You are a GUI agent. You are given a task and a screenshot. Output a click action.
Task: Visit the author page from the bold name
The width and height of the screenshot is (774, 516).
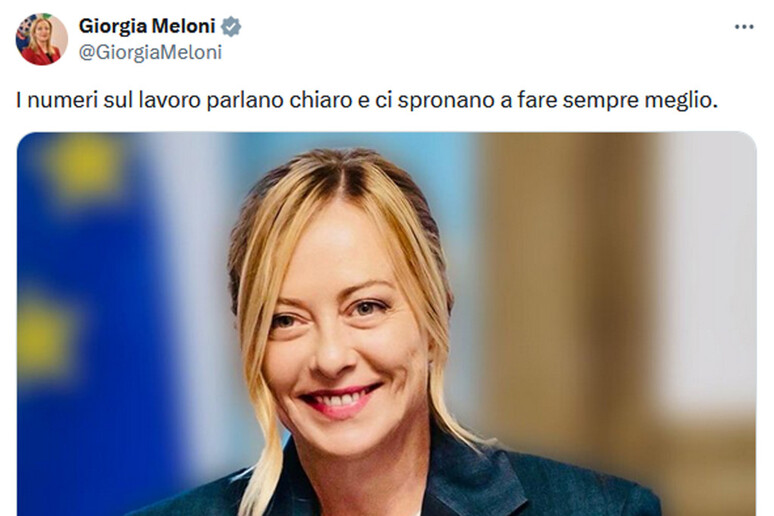click(147, 26)
